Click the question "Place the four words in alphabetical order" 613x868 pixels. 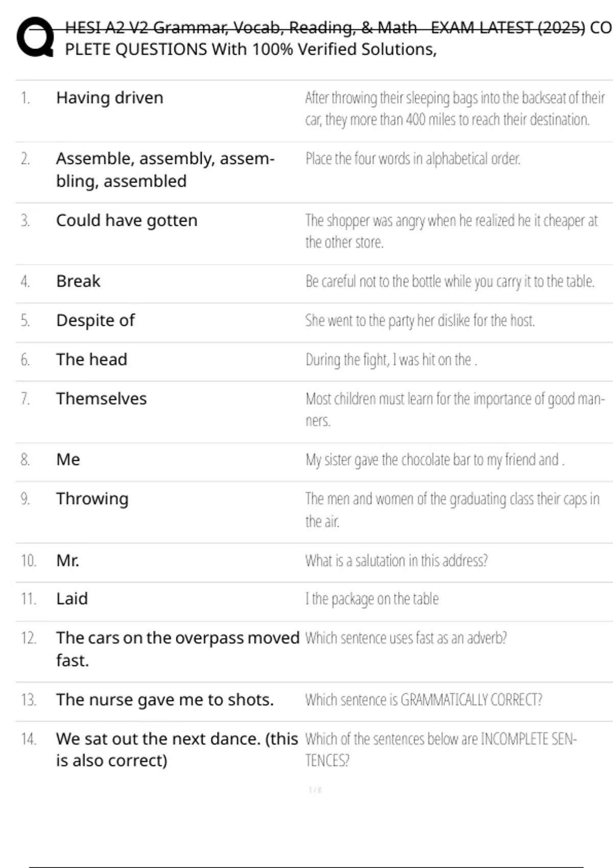click(413, 159)
